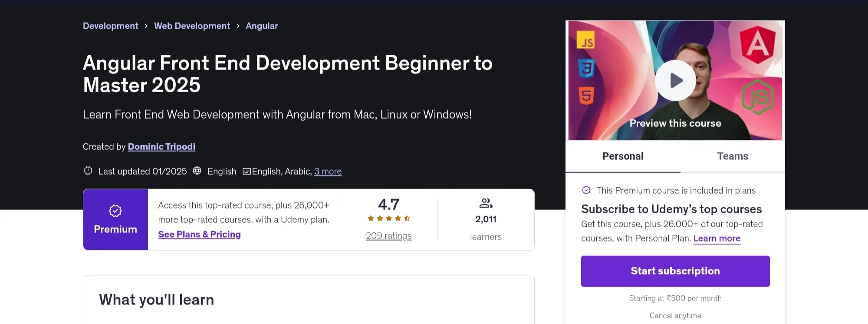868x324 pixels.
Task: Click the Start subscription button
Action: (675, 271)
